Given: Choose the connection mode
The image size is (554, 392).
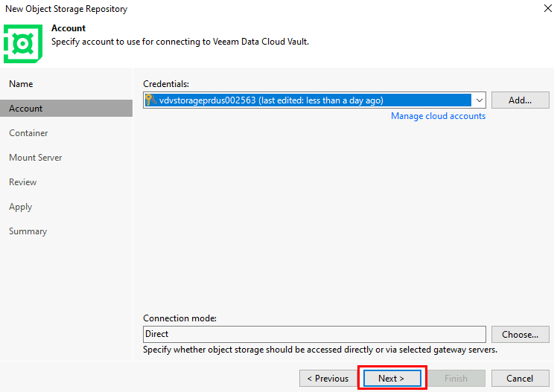Looking at the screenshot, I should tap(520, 335).
